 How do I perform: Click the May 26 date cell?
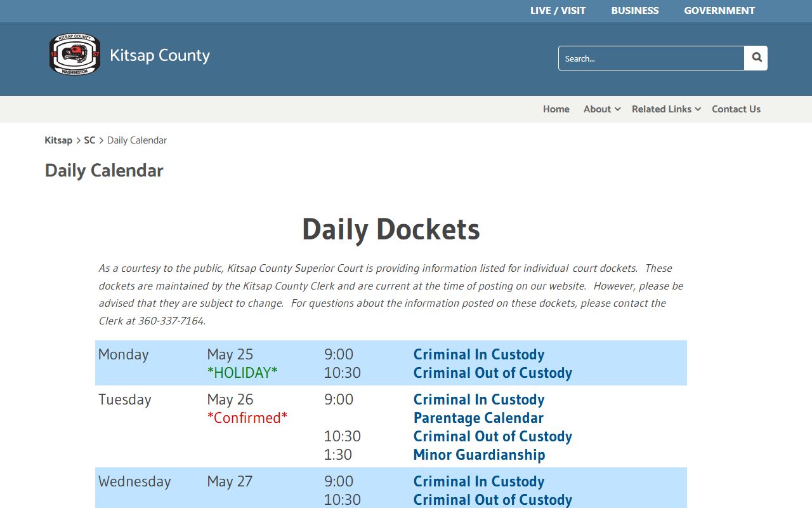coord(230,399)
